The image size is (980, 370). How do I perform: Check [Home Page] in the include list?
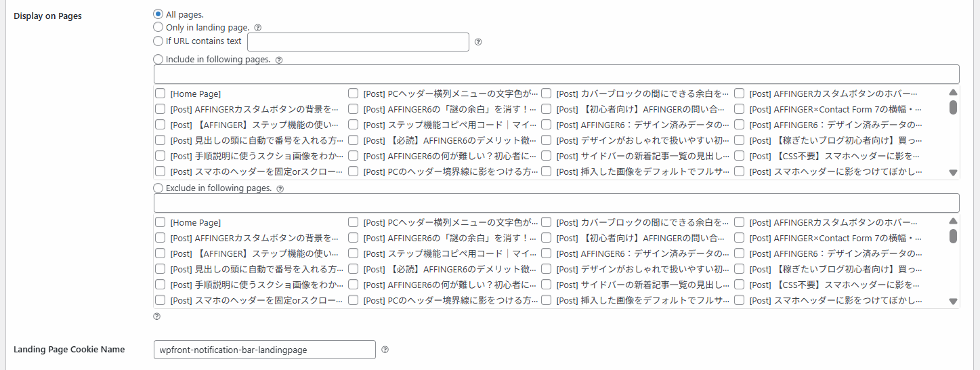click(161, 94)
